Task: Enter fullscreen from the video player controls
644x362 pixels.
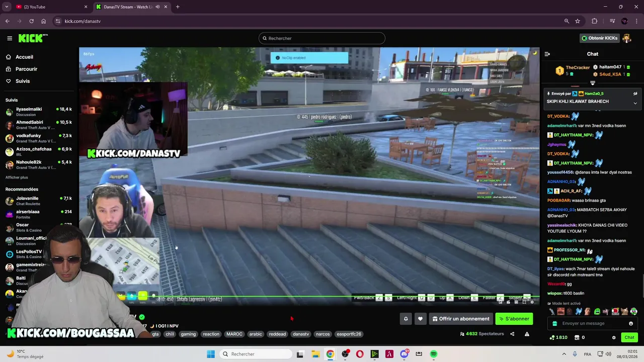Action: (x=524, y=302)
